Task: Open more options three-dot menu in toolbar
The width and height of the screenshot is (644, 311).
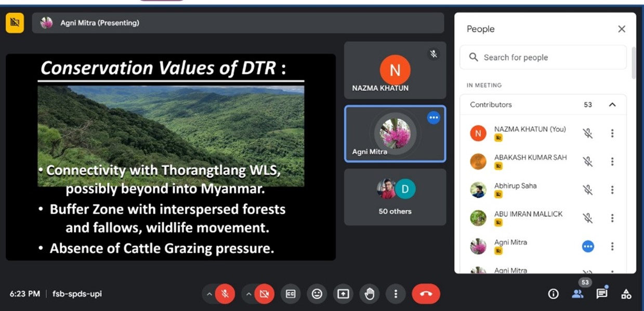Action: point(396,294)
